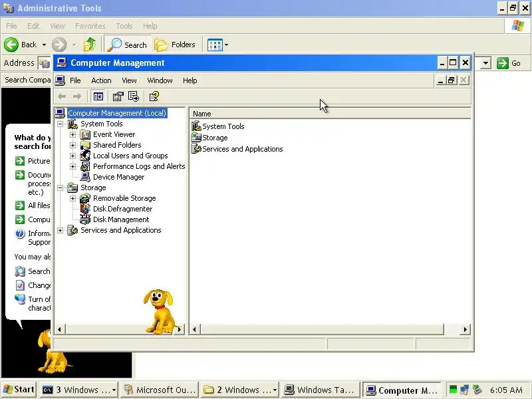Click the Up folder icon in Administrative Tools
The width and height of the screenshot is (532, 399).
[x=90, y=45]
